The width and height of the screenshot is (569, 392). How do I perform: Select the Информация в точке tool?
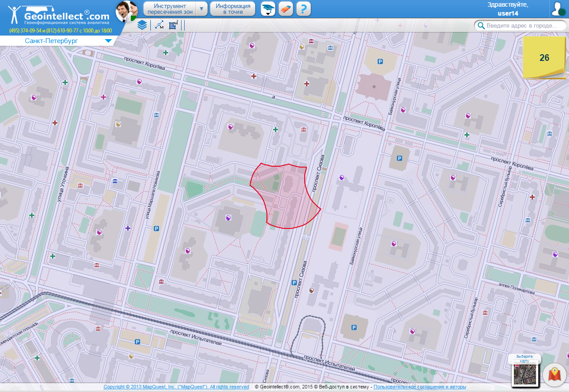coord(233,8)
